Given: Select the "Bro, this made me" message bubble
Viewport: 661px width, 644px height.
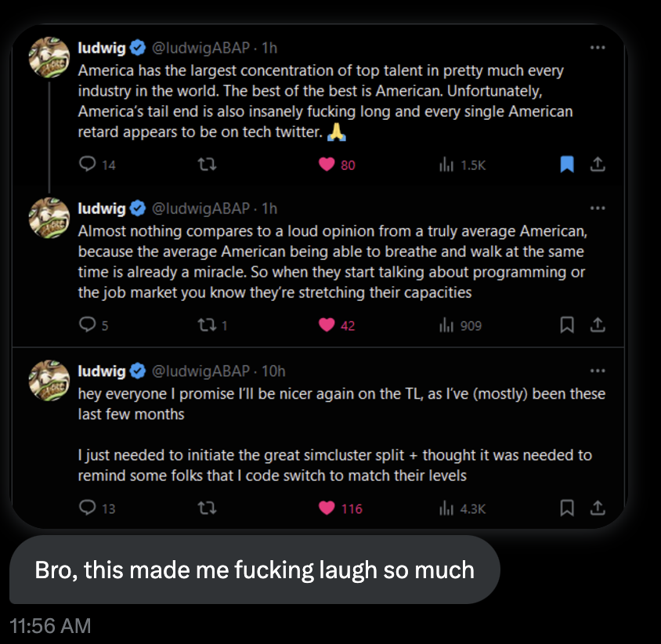Looking at the screenshot, I should pos(255,570).
